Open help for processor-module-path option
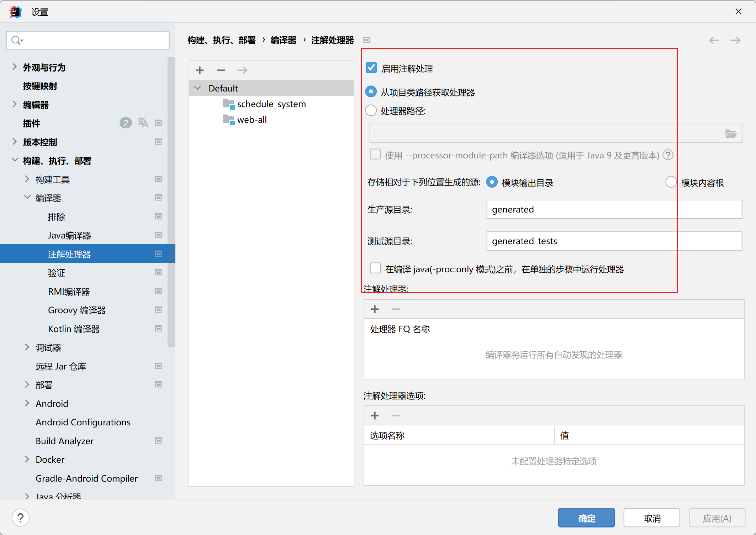This screenshot has width=756, height=535. 668,155
